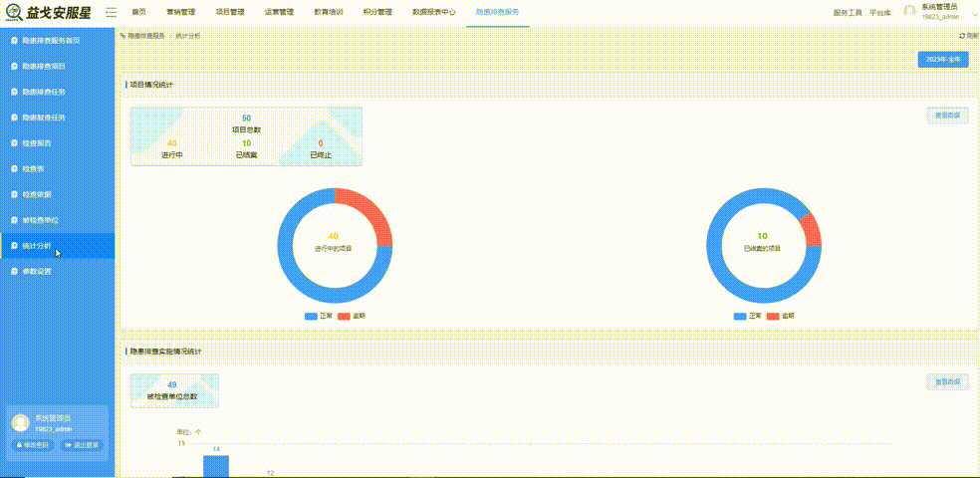The height and width of the screenshot is (478, 980).
Task: Toggle 正常 legend under 进行中的项目 chart
Action: tap(319, 316)
